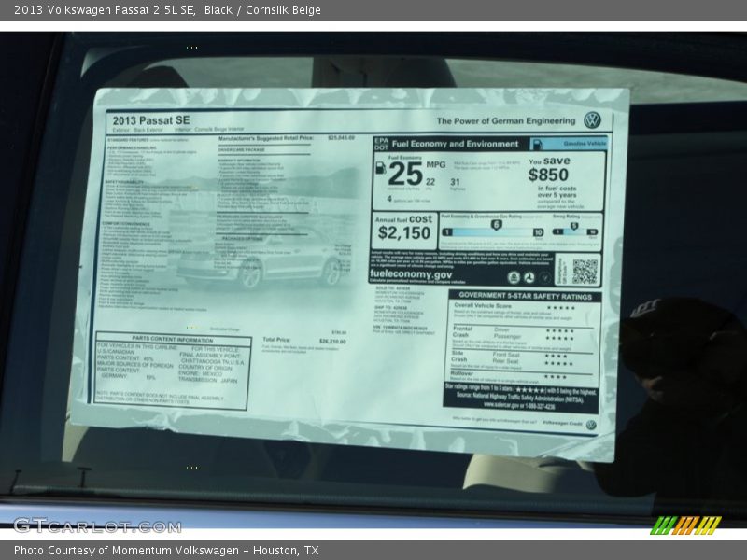The width and height of the screenshot is (747, 560).
Task: Click the EPA DOT badge
Action: (x=380, y=144)
